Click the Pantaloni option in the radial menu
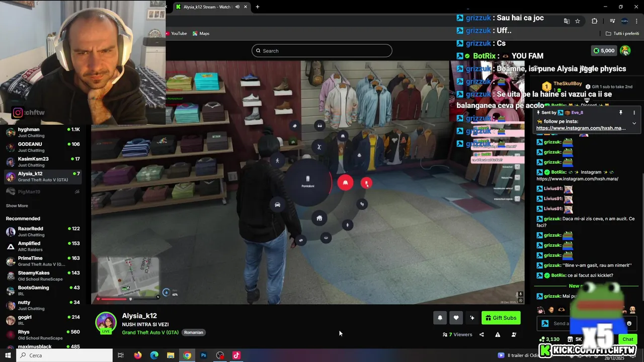 pos(308,182)
